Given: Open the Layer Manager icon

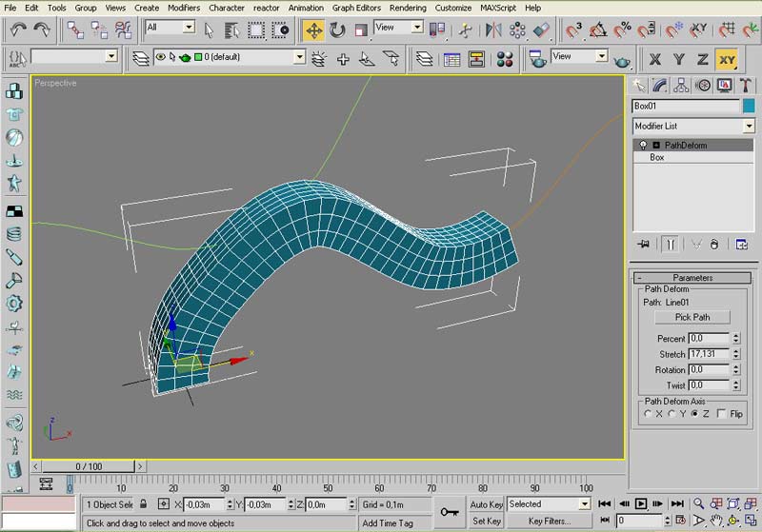Looking at the screenshot, I should click(141, 59).
